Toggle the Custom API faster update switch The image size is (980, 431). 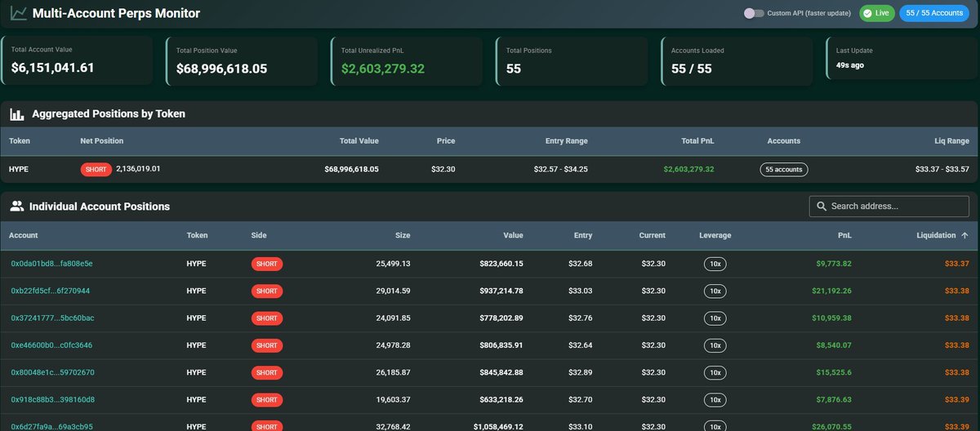click(x=754, y=14)
